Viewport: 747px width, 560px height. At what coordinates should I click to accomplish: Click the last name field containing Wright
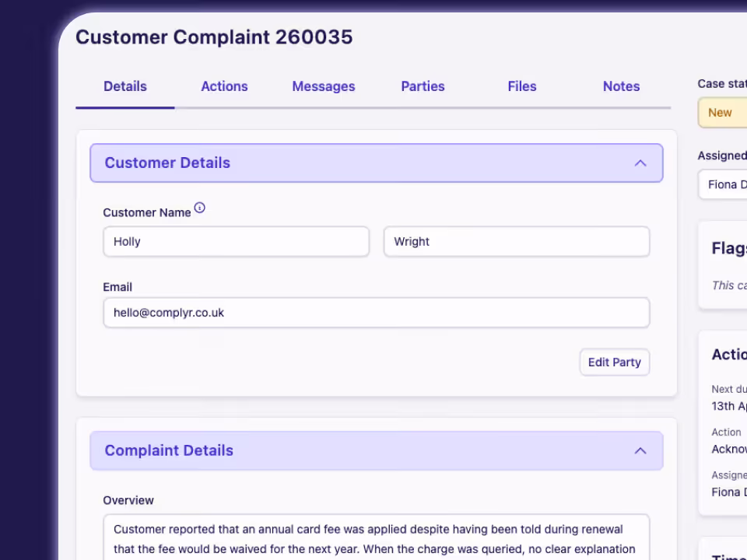click(x=517, y=241)
